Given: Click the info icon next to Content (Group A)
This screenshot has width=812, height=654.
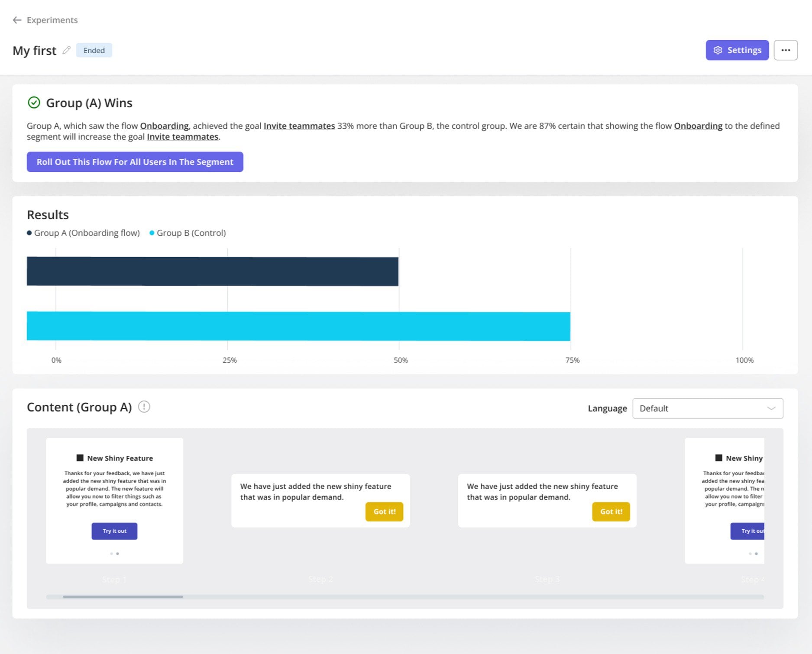Looking at the screenshot, I should [x=144, y=407].
